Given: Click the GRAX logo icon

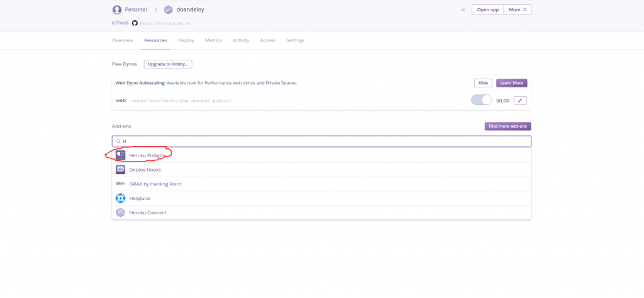Looking at the screenshot, I should click(x=120, y=184).
